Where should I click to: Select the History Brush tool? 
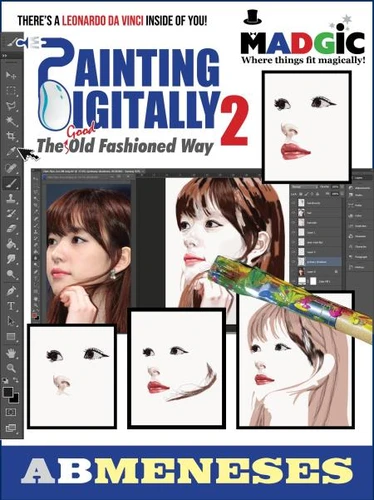pos(11,213)
